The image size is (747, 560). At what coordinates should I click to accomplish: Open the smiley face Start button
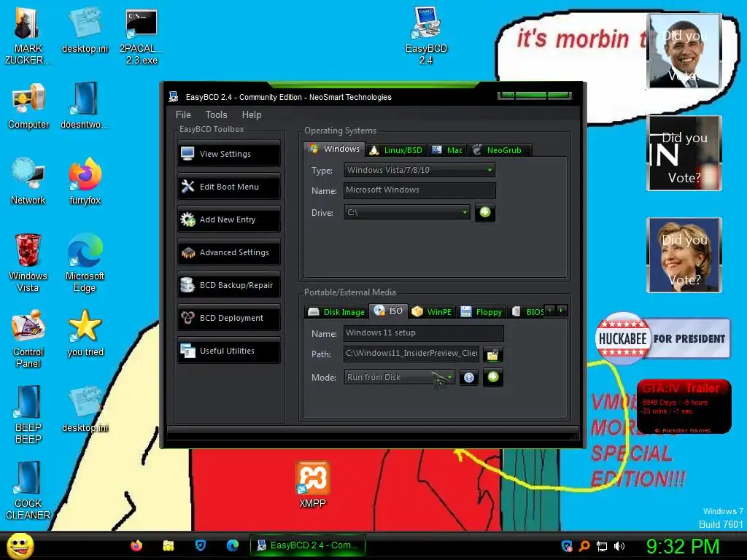[x=20, y=545]
